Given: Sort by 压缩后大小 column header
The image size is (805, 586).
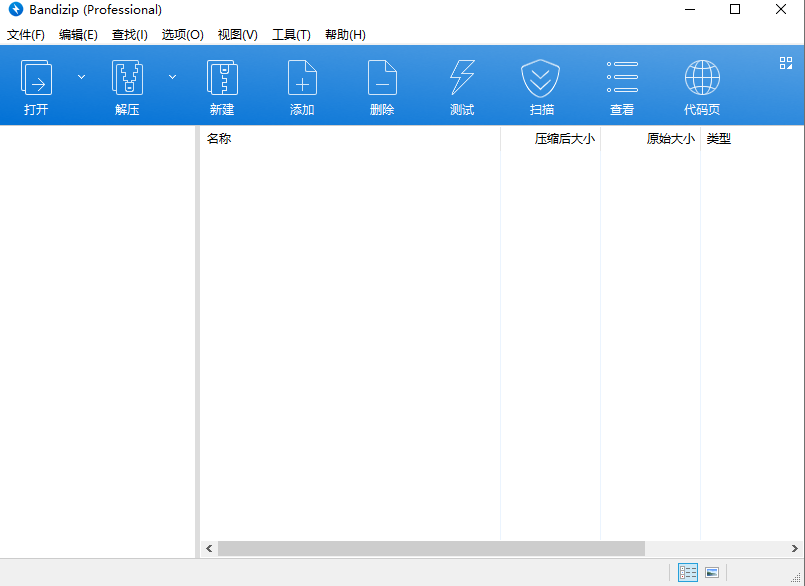Looking at the screenshot, I should click(550, 139).
